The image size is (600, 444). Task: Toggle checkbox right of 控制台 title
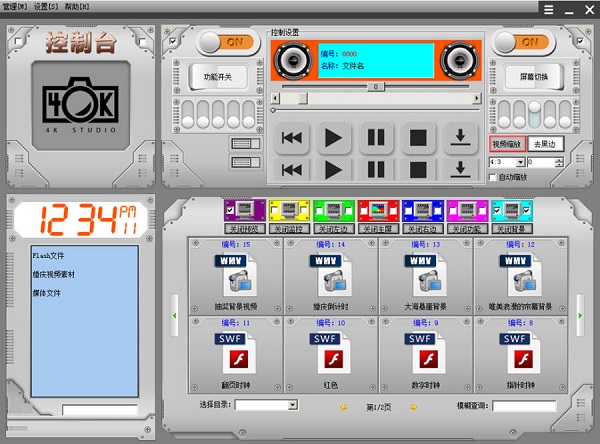click(x=142, y=41)
